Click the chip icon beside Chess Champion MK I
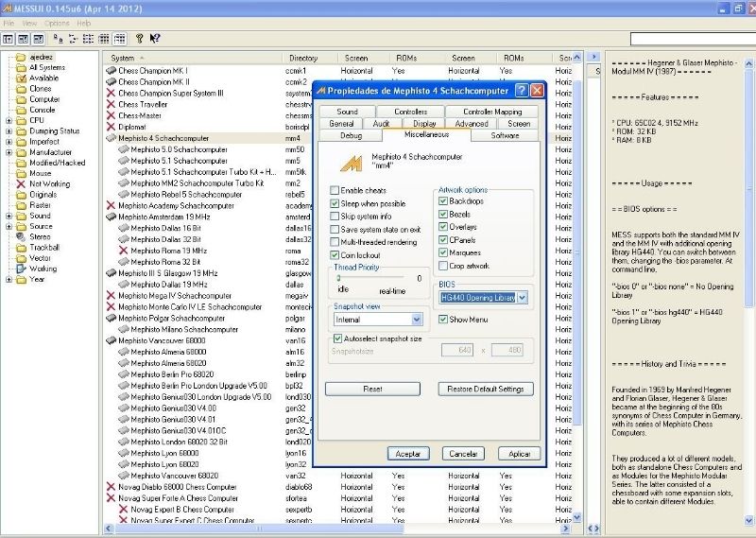Viewport: 756px width, 538px height. tap(112, 71)
